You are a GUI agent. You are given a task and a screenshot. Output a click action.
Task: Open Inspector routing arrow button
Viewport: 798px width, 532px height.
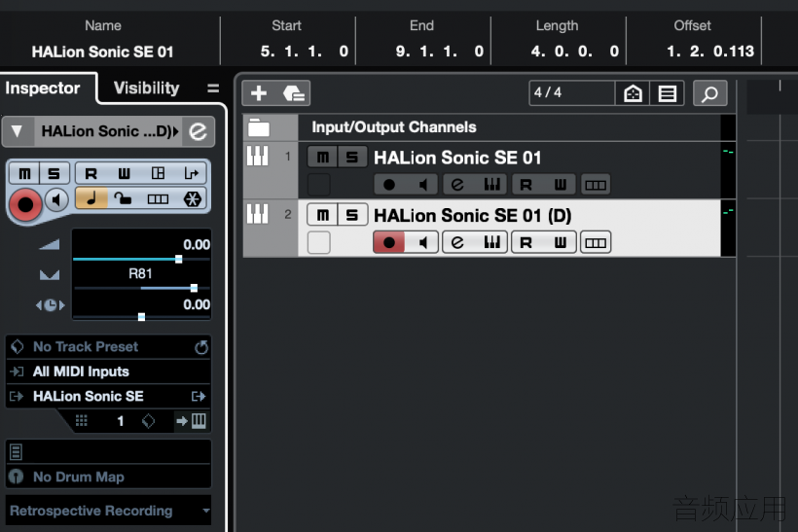pos(199,396)
